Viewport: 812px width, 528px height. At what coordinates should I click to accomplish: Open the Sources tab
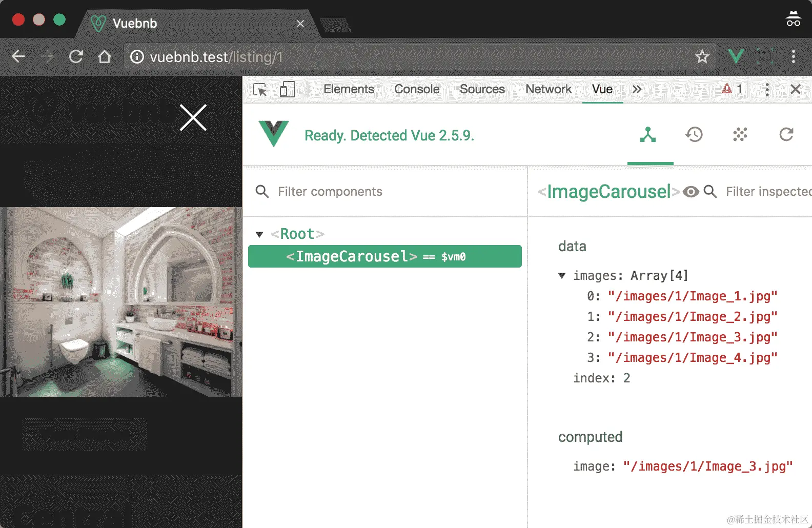pyautogui.click(x=482, y=89)
